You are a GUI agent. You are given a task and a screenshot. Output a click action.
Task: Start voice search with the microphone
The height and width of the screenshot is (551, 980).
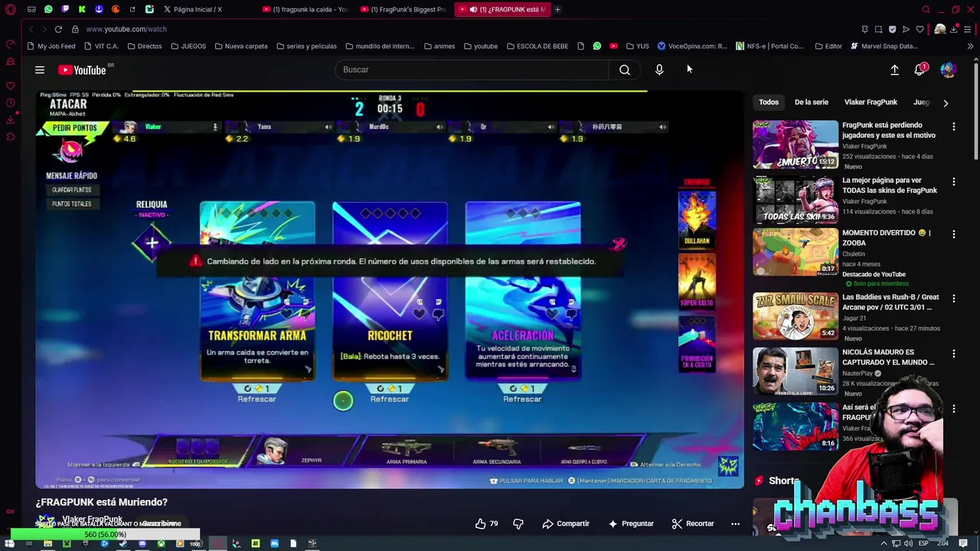[x=659, y=70]
